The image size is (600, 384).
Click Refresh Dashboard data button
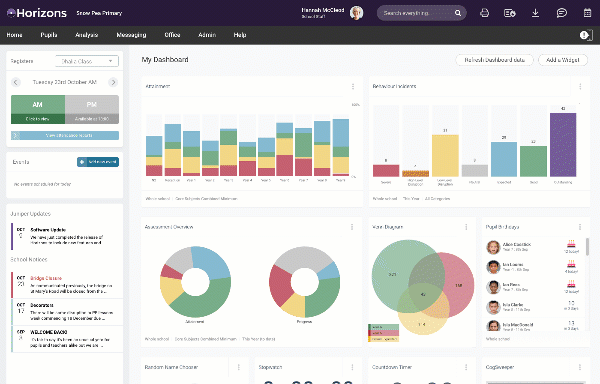pyautogui.click(x=494, y=60)
